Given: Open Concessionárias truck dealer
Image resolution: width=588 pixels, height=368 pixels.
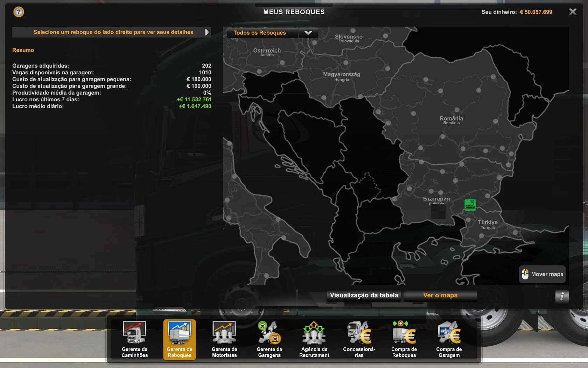Looking at the screenshot, I should [359, 339].
